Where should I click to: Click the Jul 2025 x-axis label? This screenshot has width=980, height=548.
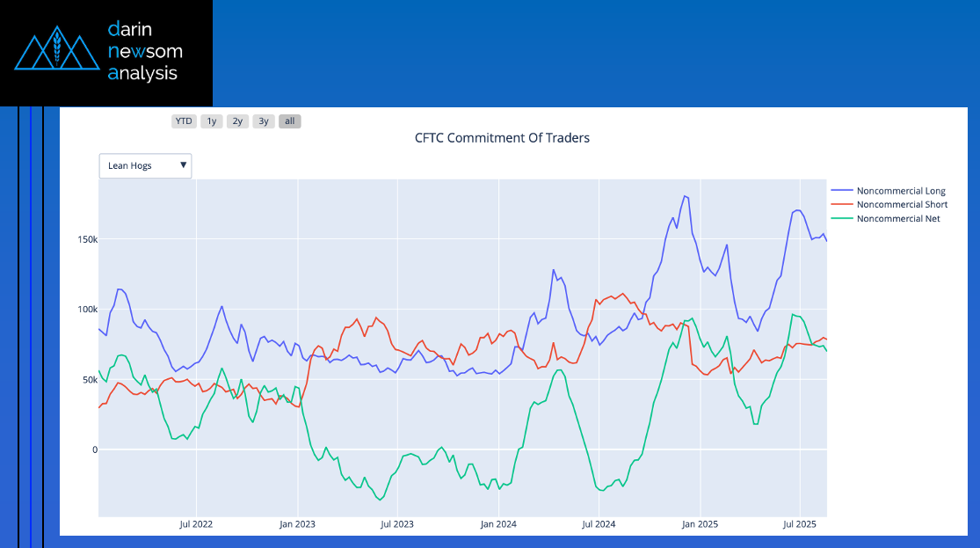800,524
